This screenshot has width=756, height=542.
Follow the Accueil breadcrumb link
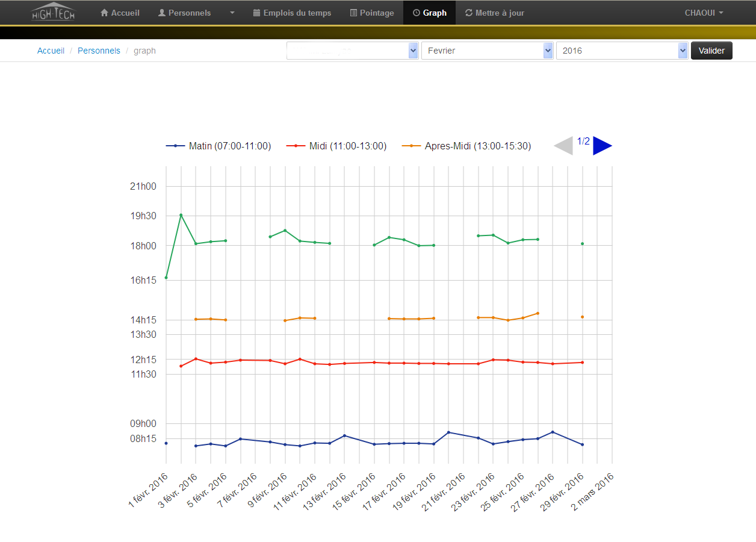pyautogui.click(x=51, y=51)
